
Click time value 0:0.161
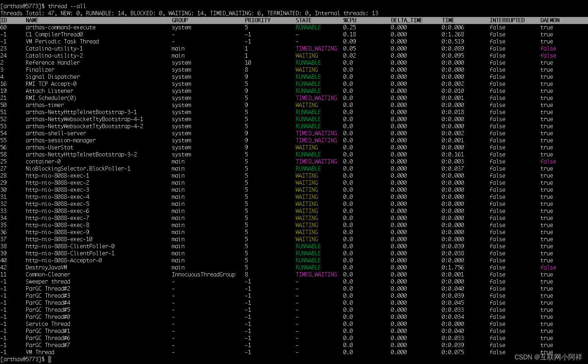[453, 154]
